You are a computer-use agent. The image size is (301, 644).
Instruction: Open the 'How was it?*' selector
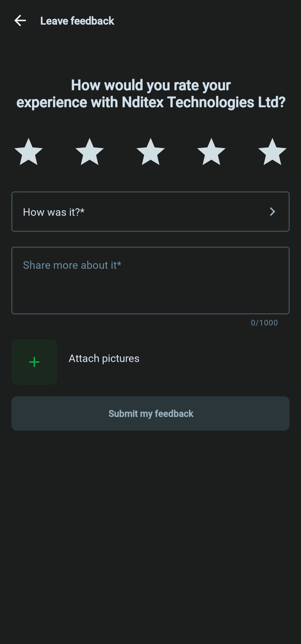[151, 212]
